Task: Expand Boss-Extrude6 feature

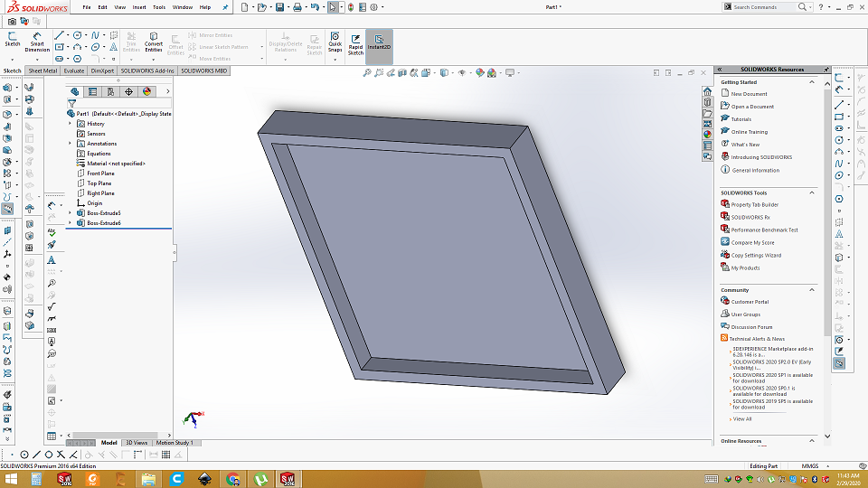Action: (x=71, y=223)
